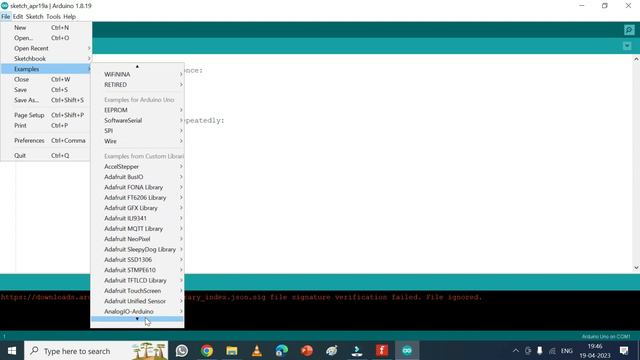Open Adafruit ILI9341 examples
Screen dimensions: 640x360
pyautogui.click(x=138, y=218)
